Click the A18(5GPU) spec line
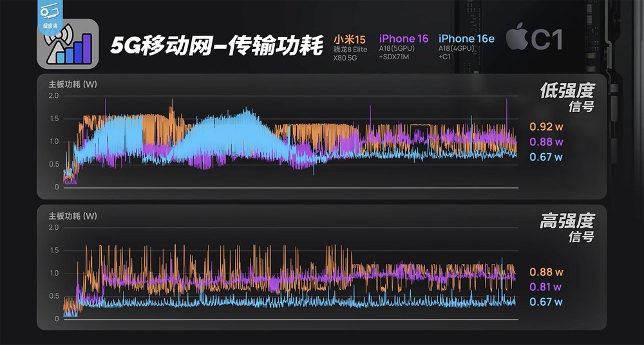644x345 pixels. tap(397, 48)
